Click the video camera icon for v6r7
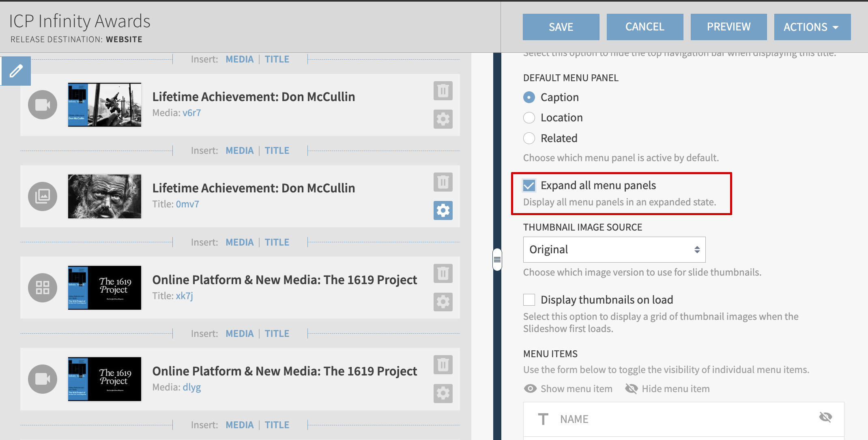 point(43,105)
